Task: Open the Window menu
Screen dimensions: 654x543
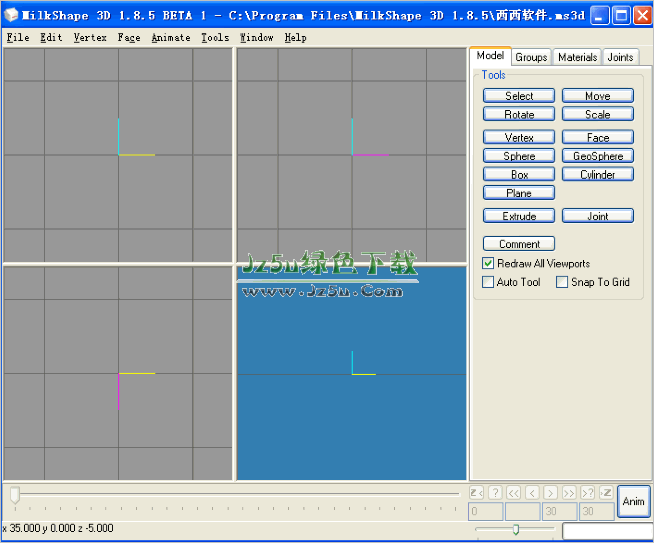Action: pos(257,38)
